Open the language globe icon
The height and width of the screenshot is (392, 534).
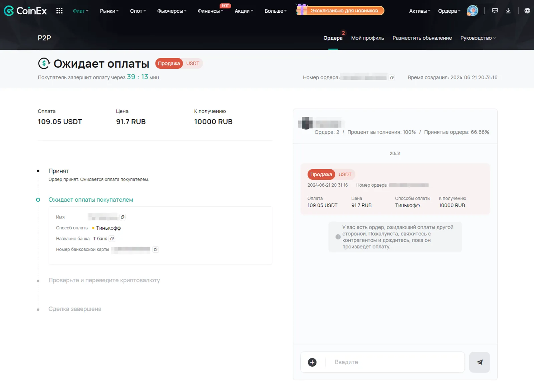click(x=527, y=11)
